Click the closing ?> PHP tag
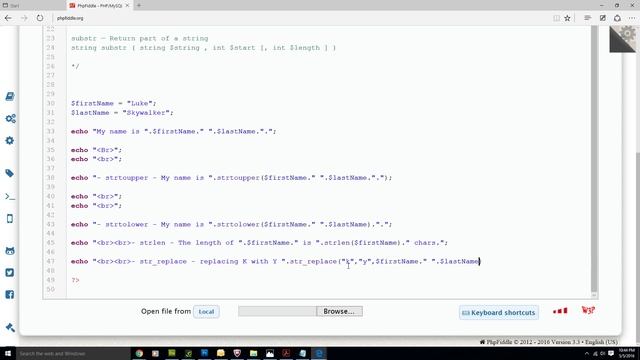Image resolution: width=640 pixels, height=360 pixels. click(x=76, y=280)
